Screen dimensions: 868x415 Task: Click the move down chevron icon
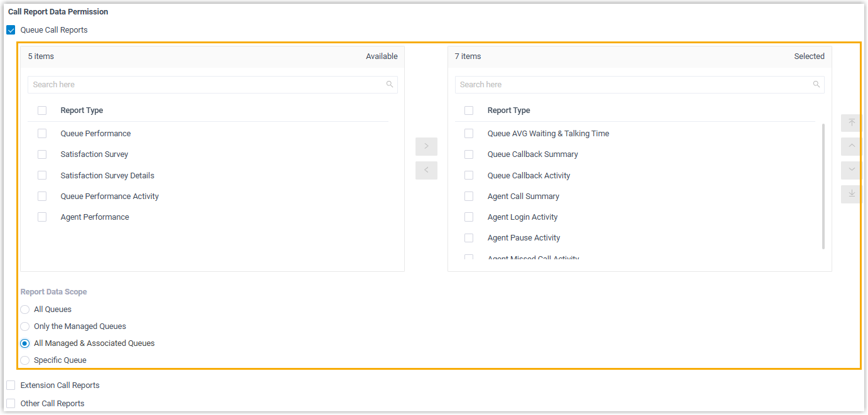[x=851, y=170]
